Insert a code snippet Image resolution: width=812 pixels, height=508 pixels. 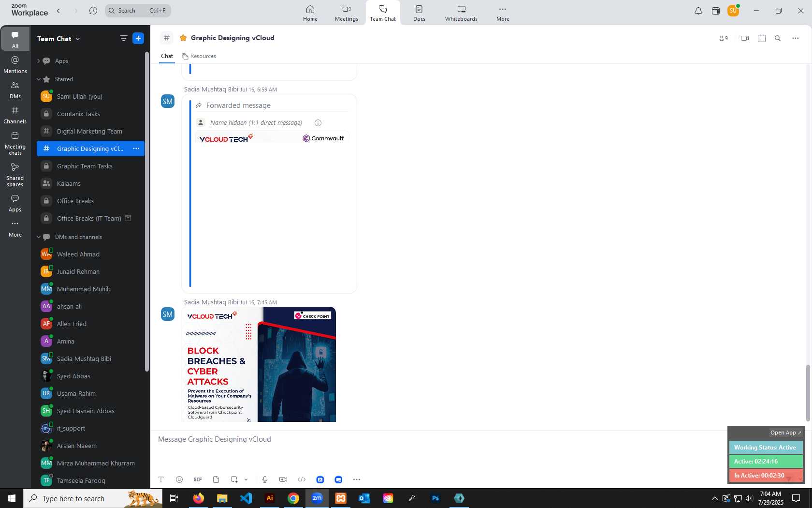click(x=302, y=479)
